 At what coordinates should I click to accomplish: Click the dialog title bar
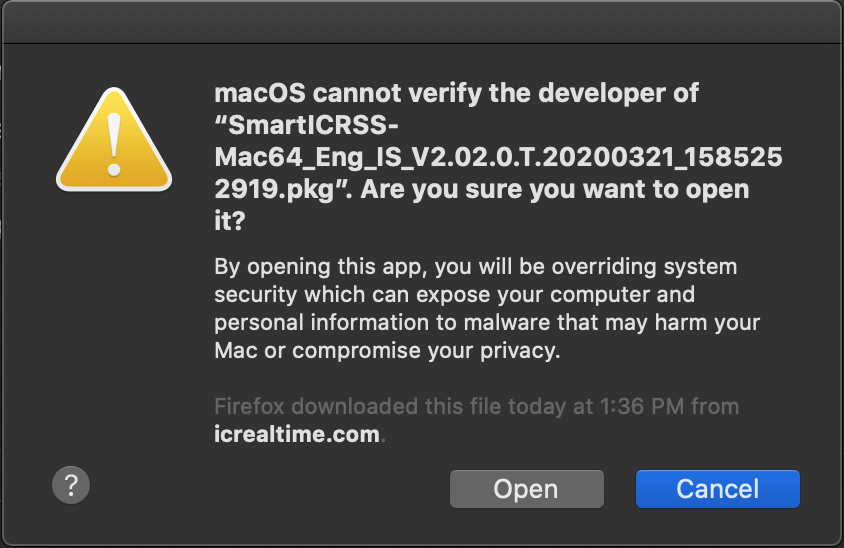(422, 22)
